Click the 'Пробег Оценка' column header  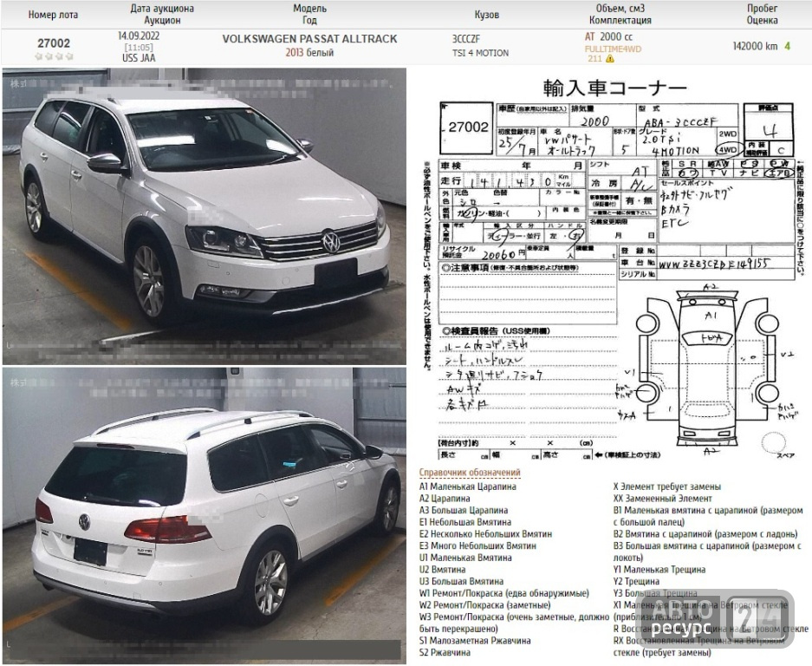tap(762, 15)
